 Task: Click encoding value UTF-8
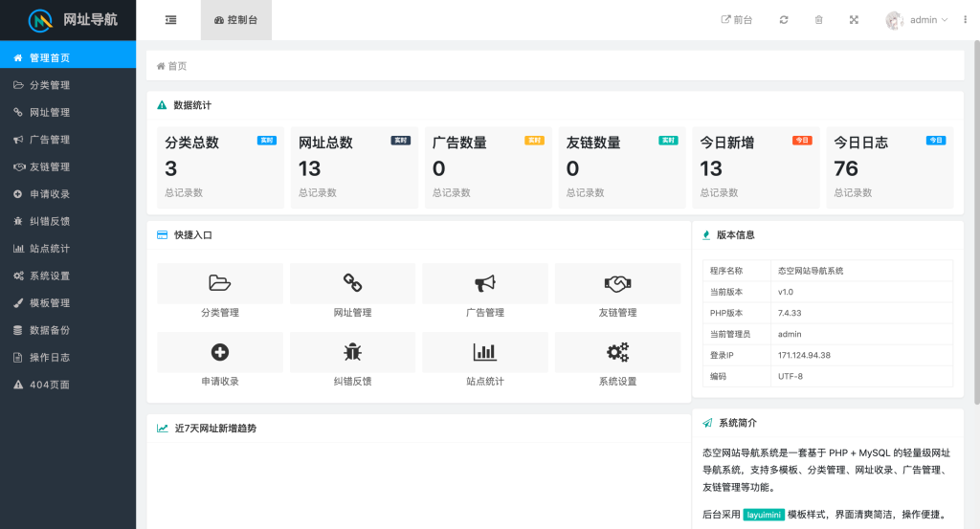790,377
